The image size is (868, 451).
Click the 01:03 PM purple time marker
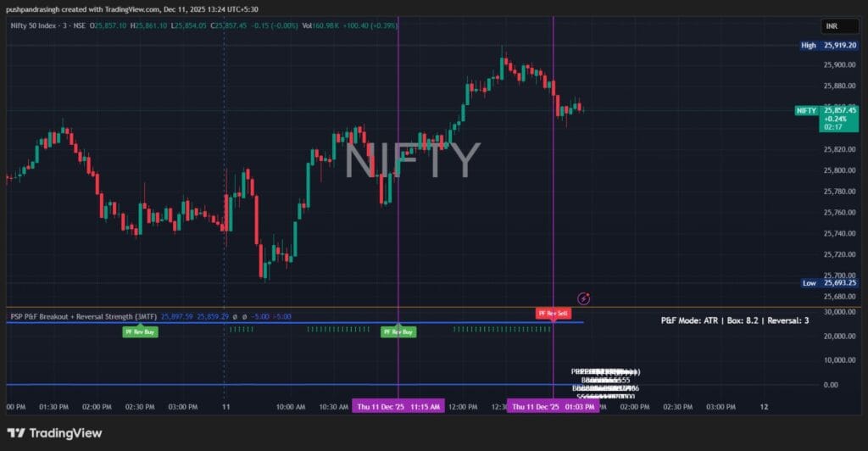click(x=553, y=407)
